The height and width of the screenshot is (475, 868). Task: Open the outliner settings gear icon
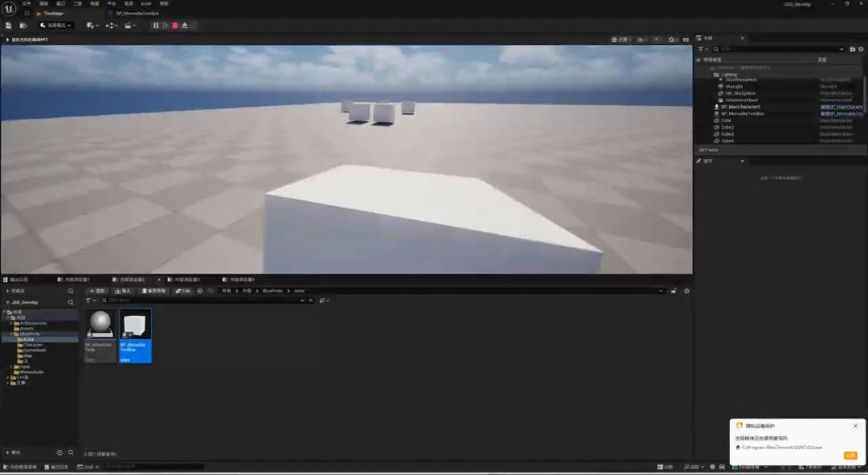pos(861,49)
